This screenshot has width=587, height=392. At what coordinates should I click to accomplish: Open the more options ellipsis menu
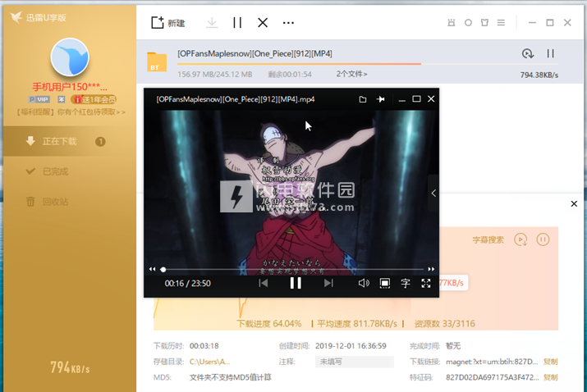click(x=288, y=23)
